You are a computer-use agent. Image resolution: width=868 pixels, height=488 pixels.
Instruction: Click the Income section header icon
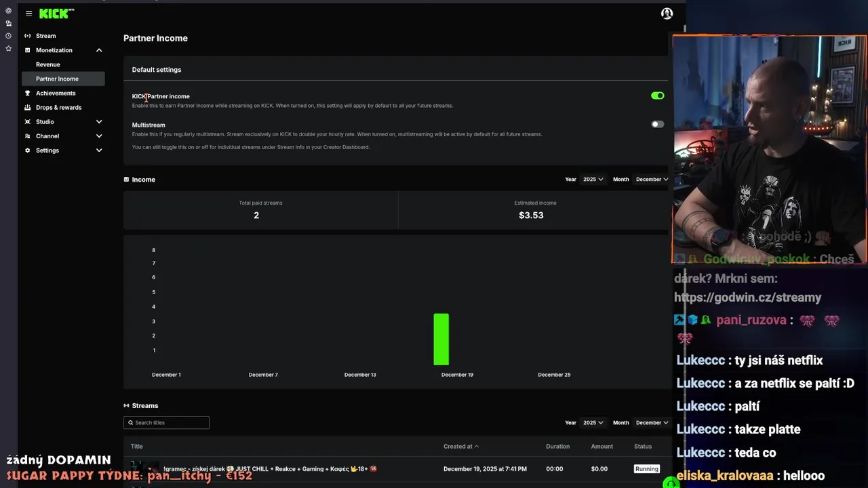(x=126, y=180)
